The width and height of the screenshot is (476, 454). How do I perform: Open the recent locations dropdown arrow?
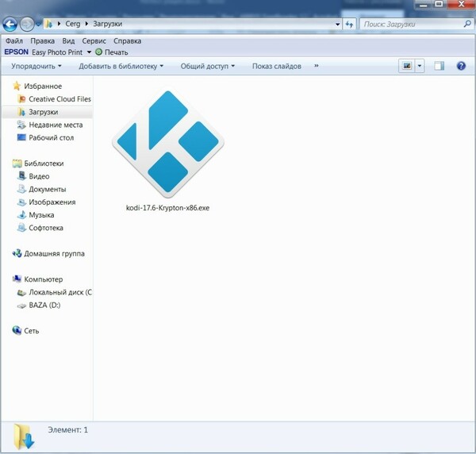38,25
